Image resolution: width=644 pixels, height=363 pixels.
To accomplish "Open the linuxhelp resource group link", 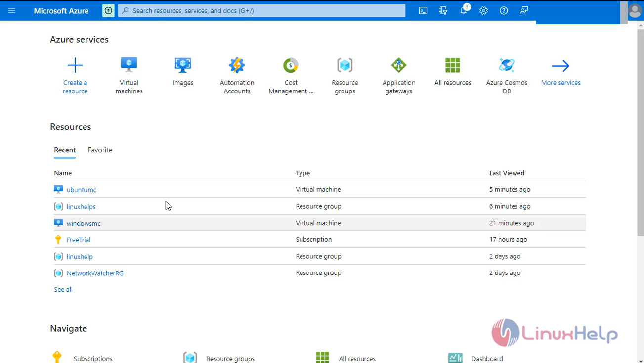I will (80, 257).
